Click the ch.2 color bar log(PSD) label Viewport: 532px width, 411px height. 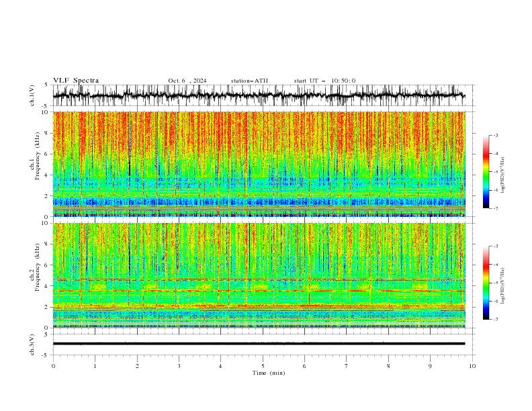click(503, 285)
